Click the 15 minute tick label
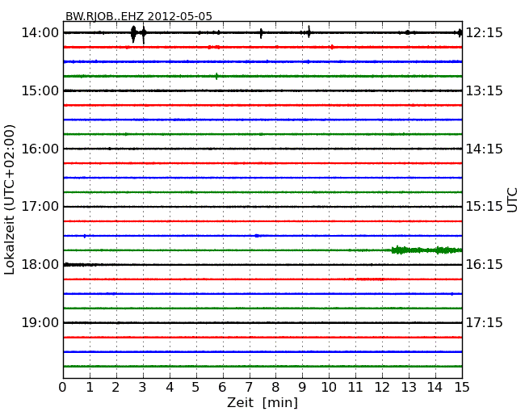The height and width of the screenshot is (420, 525). pyautogui.click(x=462, y=388)
